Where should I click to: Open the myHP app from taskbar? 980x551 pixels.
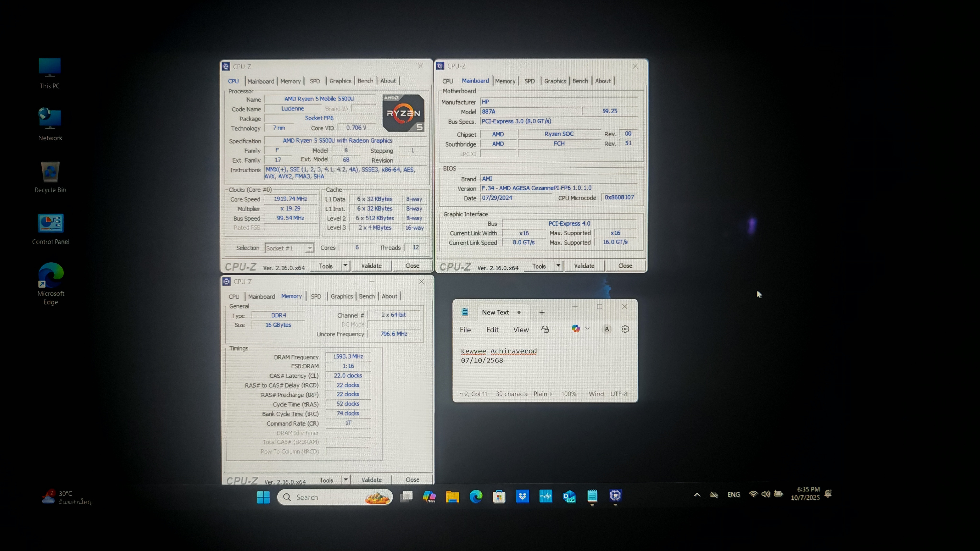tap(546, 496)
